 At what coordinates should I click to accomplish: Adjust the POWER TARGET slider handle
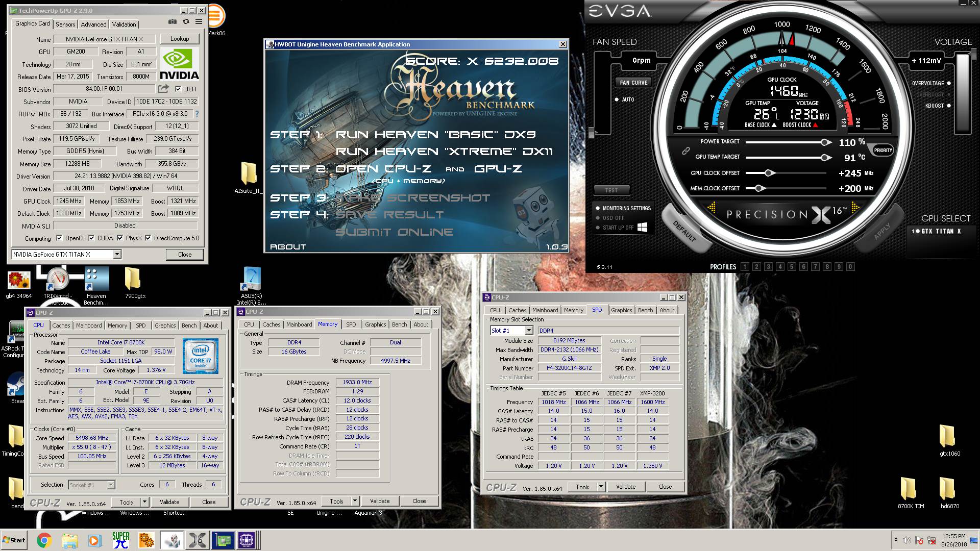(825, 142)
